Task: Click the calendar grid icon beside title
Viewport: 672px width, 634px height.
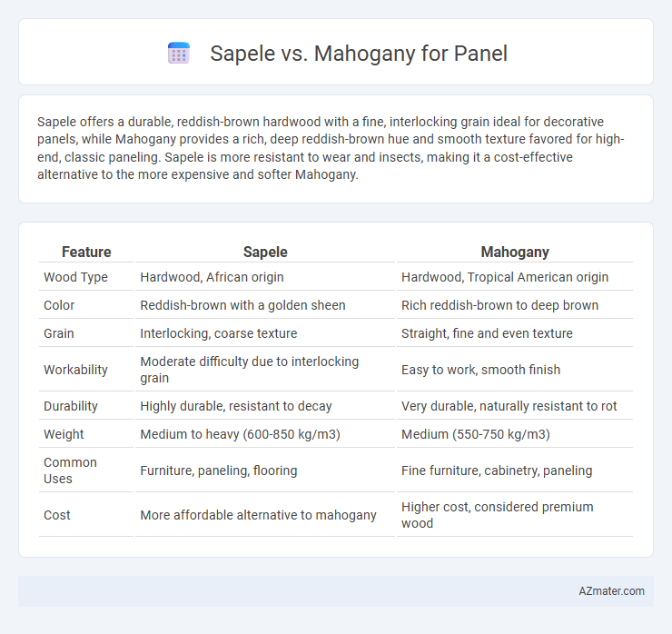Action: [179, 54]
